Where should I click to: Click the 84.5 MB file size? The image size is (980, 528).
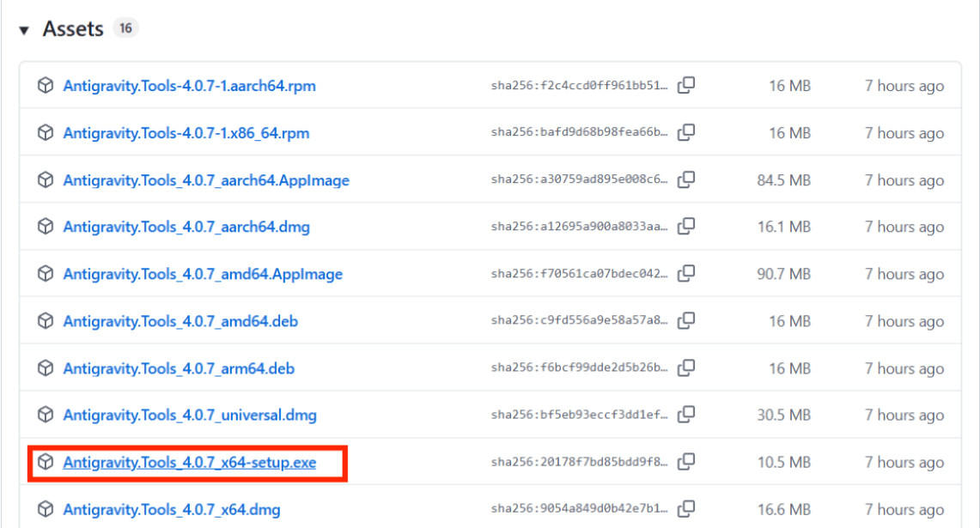coord(784,180)
